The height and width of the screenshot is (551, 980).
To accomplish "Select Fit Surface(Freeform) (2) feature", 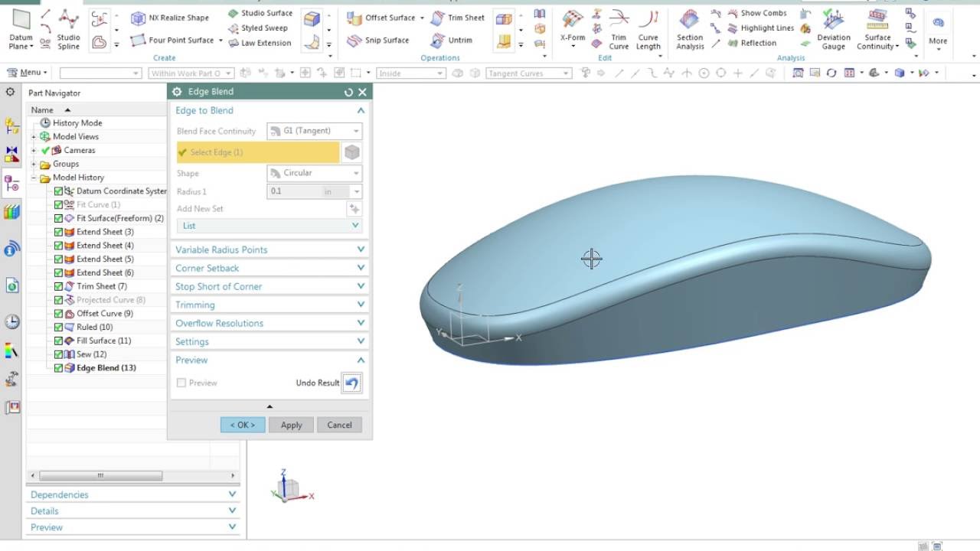I will pyautogui.click(x=119, y=218).
